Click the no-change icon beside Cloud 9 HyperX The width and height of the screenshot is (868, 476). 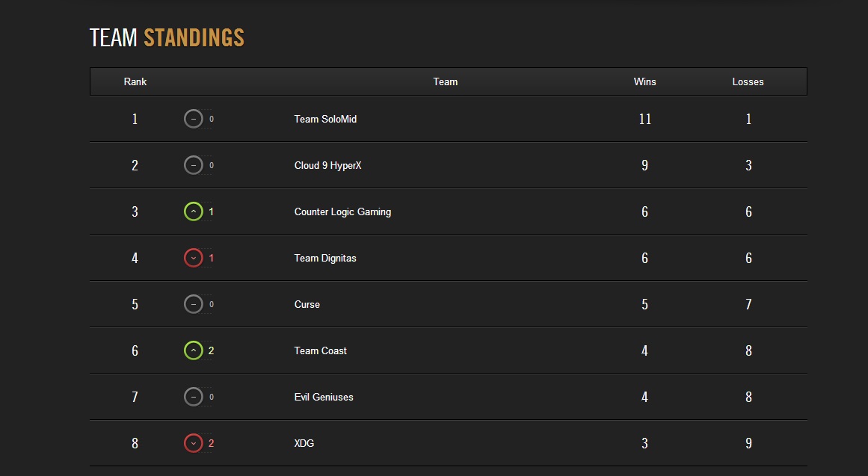click(193, 165)
